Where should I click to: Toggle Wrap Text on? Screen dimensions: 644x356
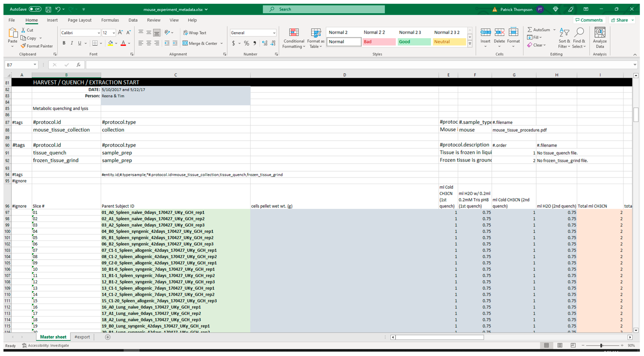point(195,33)
